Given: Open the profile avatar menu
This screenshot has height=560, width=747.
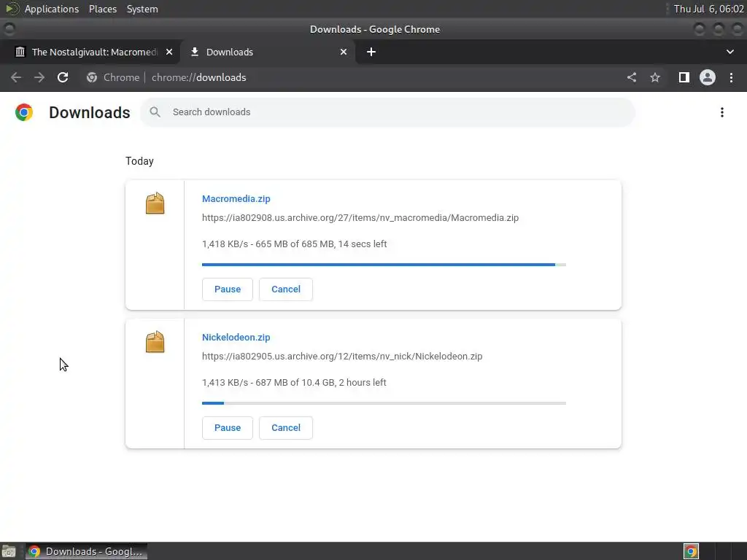Looking at the screenshot, I should click(708, 77).
